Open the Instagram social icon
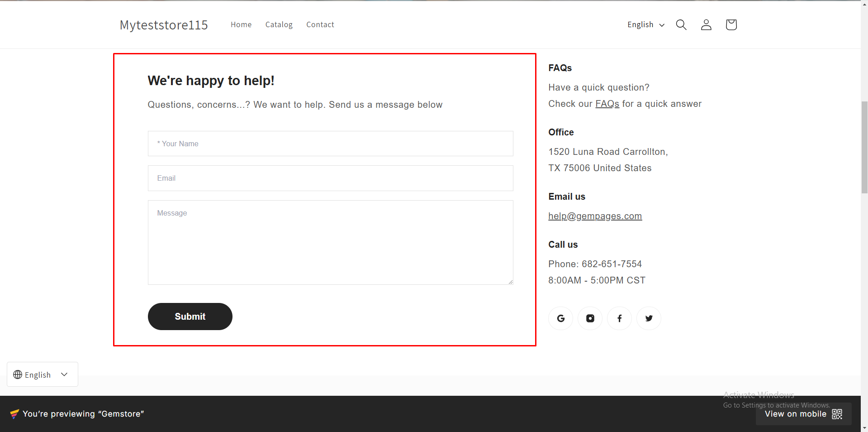The width and height of the screenshot is (868, 432). 590,318
